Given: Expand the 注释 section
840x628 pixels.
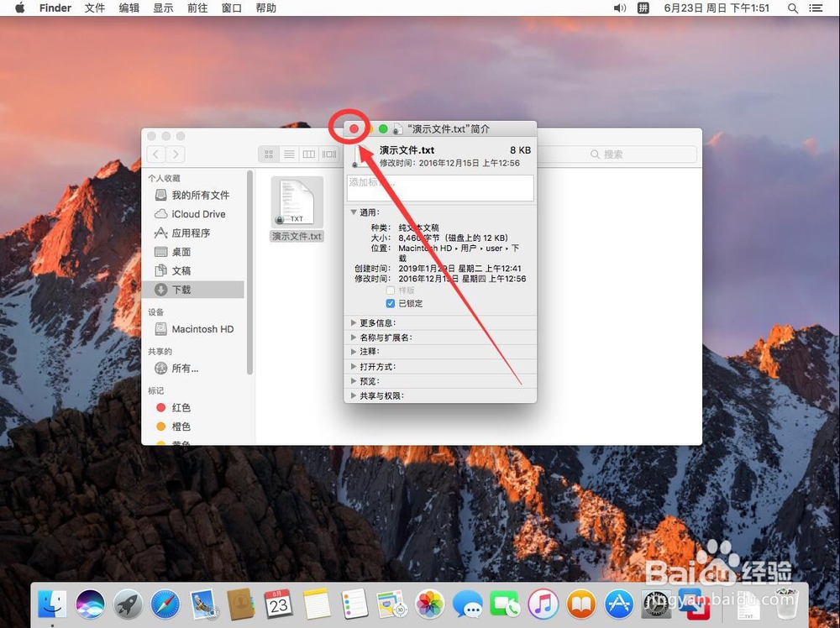Looking at the screenshot, I should [x=354, y=352].
